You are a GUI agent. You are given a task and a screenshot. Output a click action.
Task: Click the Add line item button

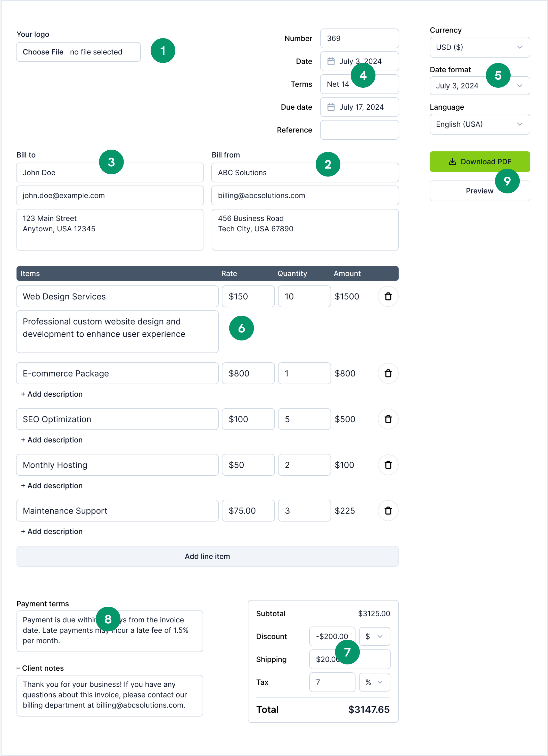click(207, 556)
